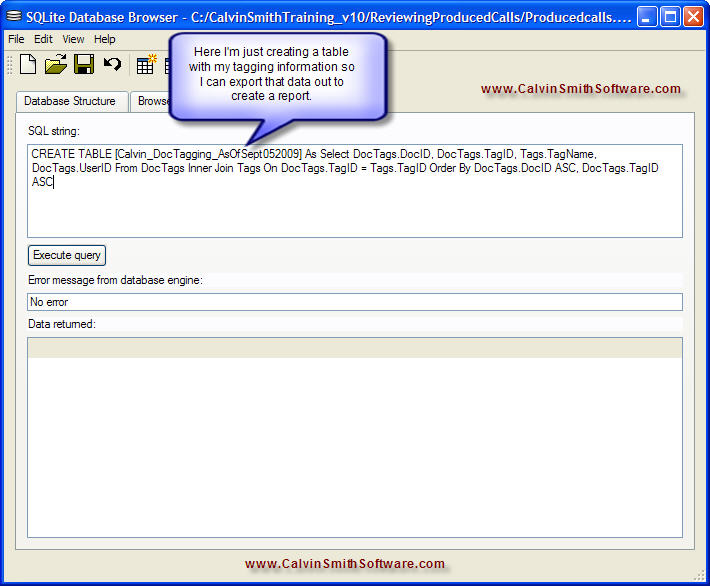The height and width of the screenshot is (586, 710).
Task: Click the error message field showing No error
Action: click(355, 302)
